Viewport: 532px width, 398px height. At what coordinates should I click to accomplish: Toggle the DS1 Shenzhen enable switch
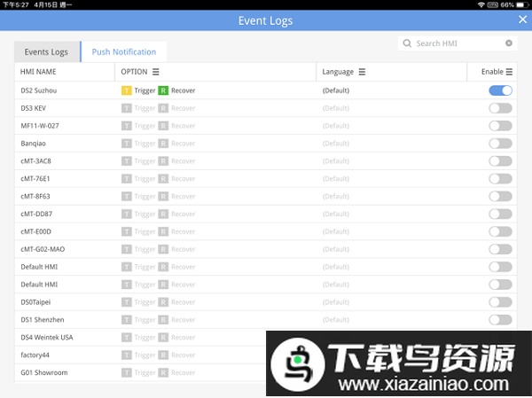pos(500,320)
